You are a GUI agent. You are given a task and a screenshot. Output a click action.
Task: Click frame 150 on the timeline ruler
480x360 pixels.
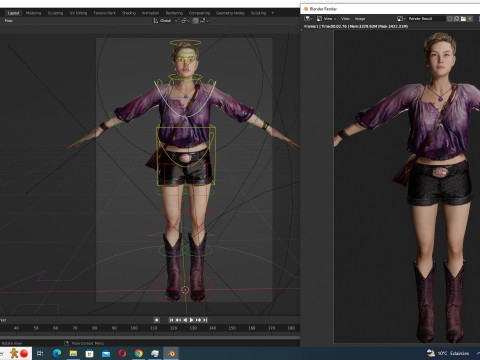pyautogui.click(x=232, y=328)
